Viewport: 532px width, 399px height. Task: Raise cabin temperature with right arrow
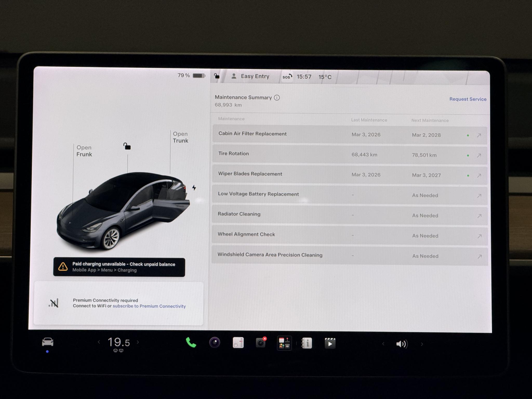coord(138,342)
